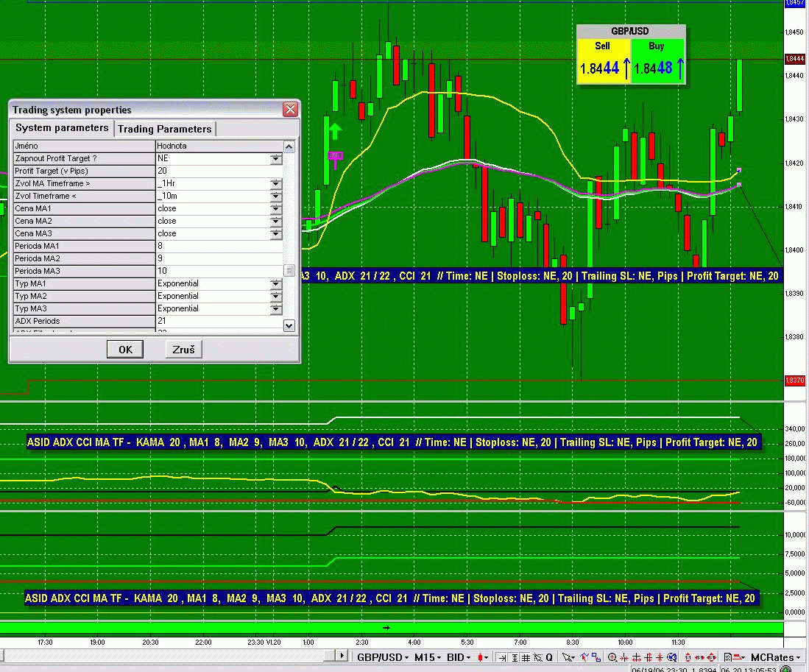Click the linked boxes tool icon

pyautogui.click(x=596, y=657)
